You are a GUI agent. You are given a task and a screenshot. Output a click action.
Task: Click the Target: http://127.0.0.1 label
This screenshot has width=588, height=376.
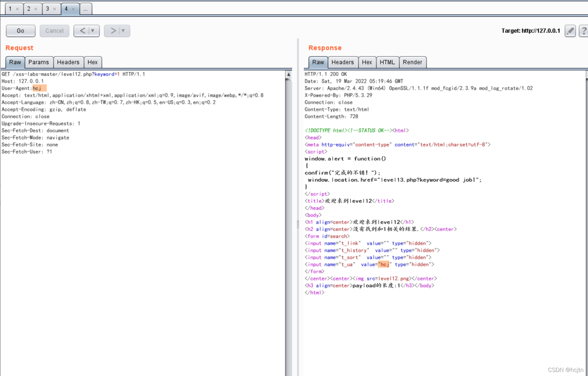click(531, 31)
